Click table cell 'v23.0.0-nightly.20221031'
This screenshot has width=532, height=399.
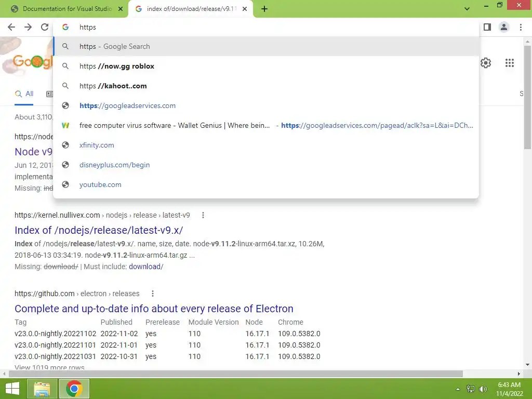[55, 356]
